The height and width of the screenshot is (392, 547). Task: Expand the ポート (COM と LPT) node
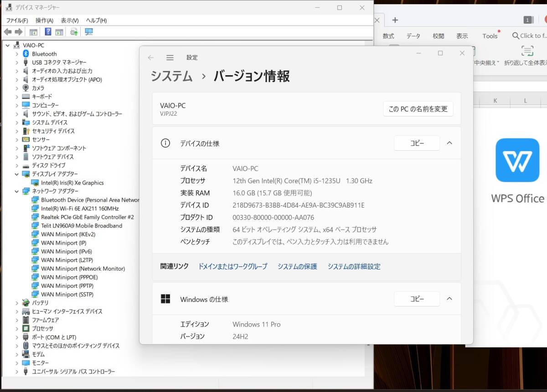(17, 337)
